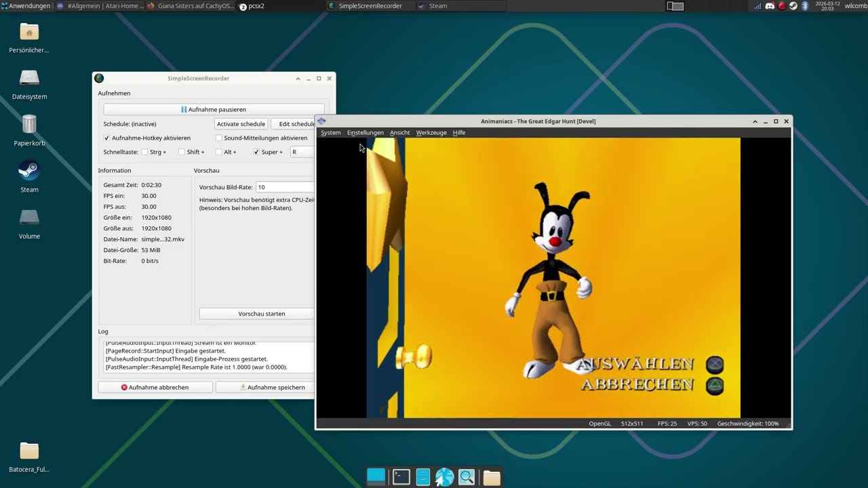Viewport: 868px width, 488px height.
Task: Click the red recording tray icon
Action: click(781, 6)
